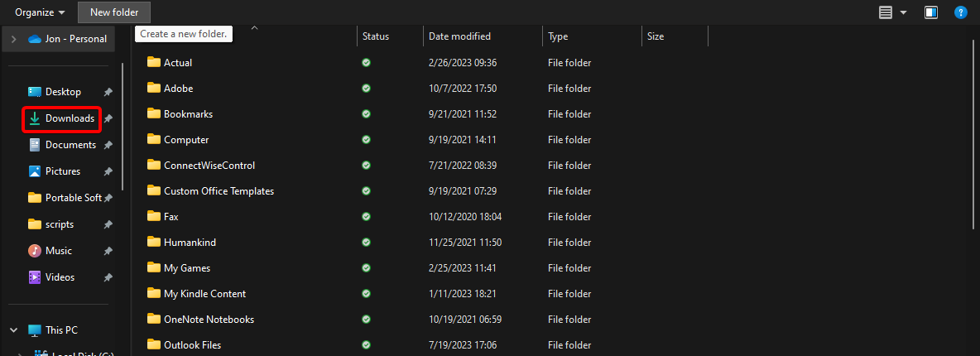Toggle the preview pane icon

(931, 12)
